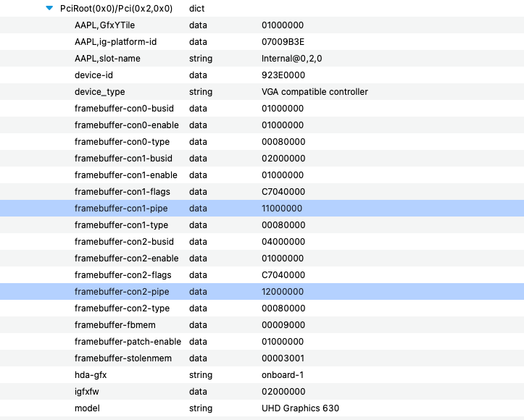Viewport: 524px width, 420px height.
Task: Click the 00080000 value of framebuffer-con0-type
Action: (283, 142)
